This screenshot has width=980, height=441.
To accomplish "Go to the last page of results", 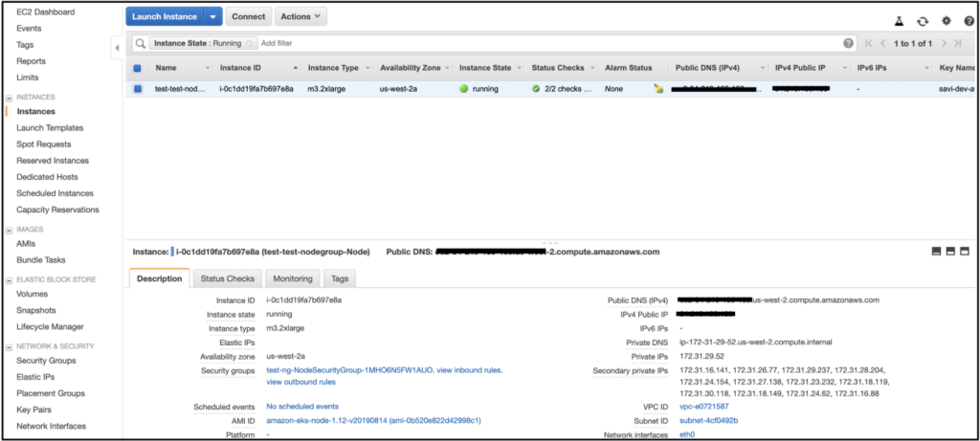I will 957,43.
